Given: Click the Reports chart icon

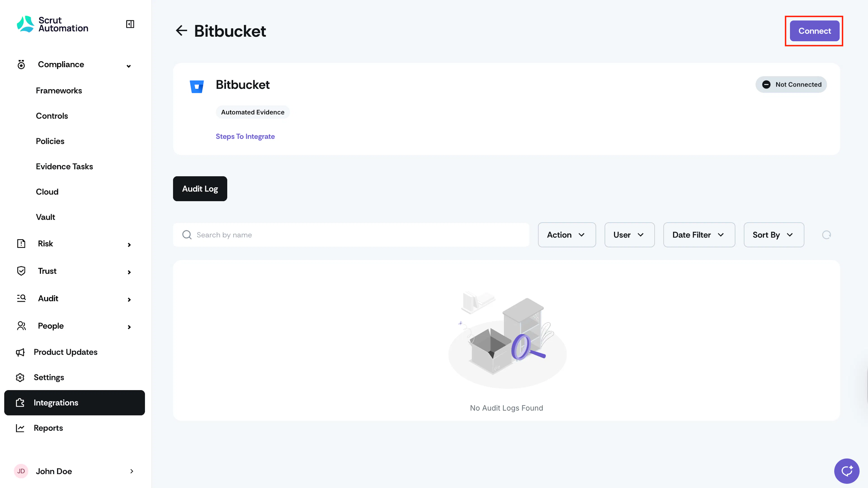Looking at the screenshot, I should [20, 428].
